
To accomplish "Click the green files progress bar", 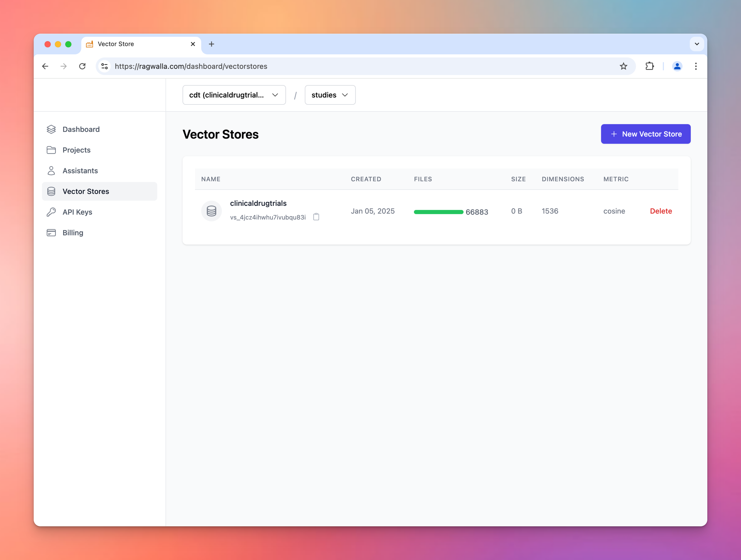I will (438, 212).
